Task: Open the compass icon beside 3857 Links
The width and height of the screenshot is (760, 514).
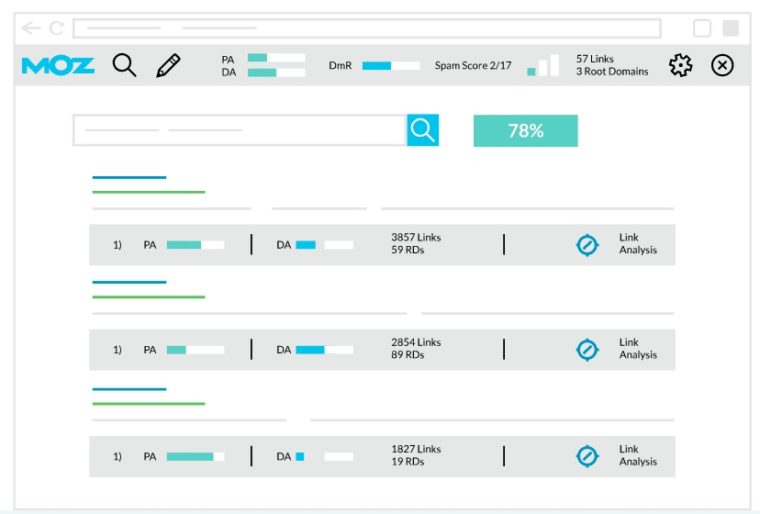Action: tap(588, 244)
